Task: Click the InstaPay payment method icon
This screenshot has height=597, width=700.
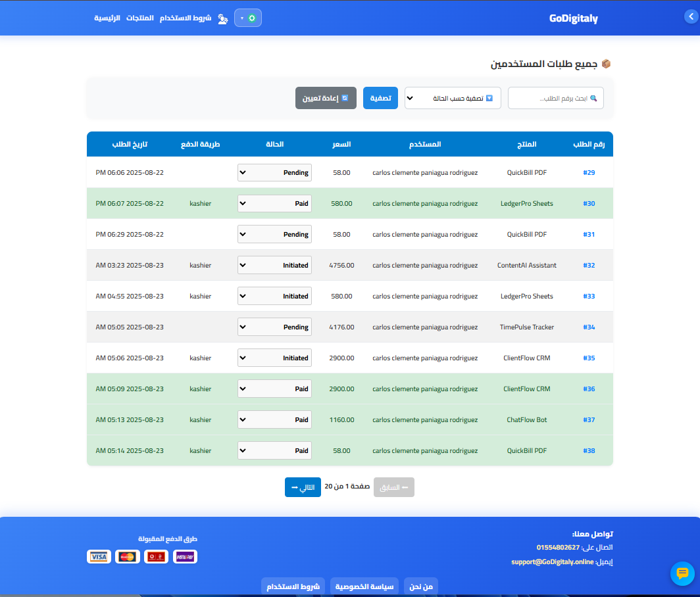Action: [185, 556]
